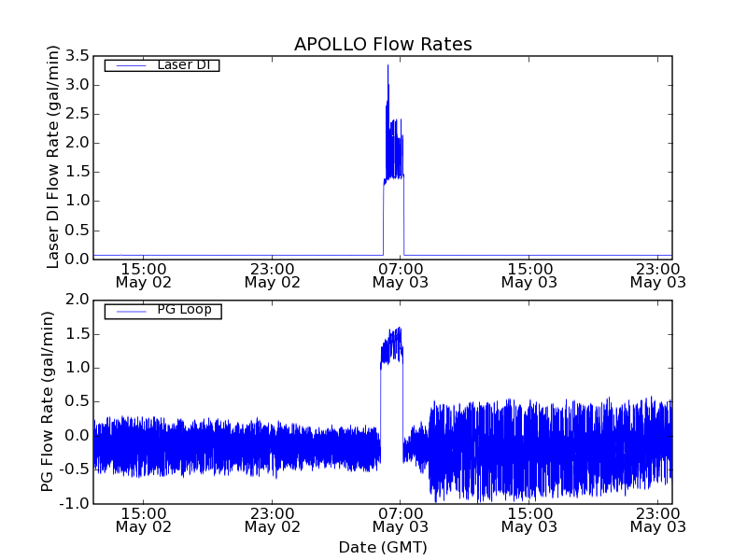Select the 'Laser DI' legend entry
Screen dimensions: 747x560
click(162, 65)
